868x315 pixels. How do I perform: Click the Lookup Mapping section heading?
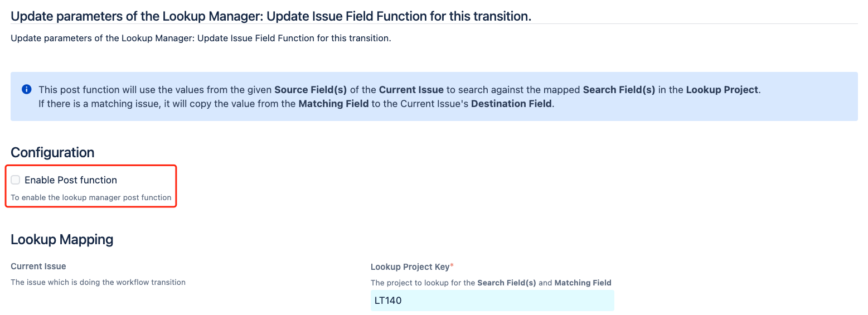point(62,239)
